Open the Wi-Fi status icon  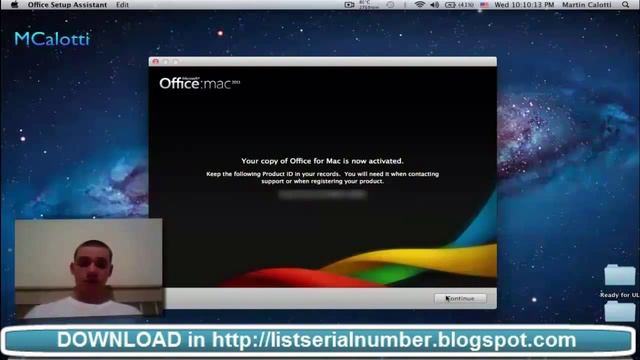[x=419, y=5]
